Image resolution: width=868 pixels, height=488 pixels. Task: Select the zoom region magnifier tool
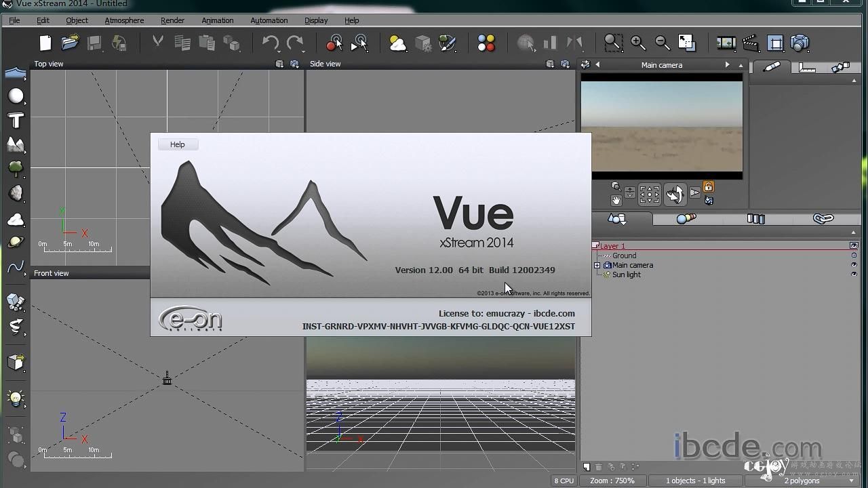pos(613,43)
